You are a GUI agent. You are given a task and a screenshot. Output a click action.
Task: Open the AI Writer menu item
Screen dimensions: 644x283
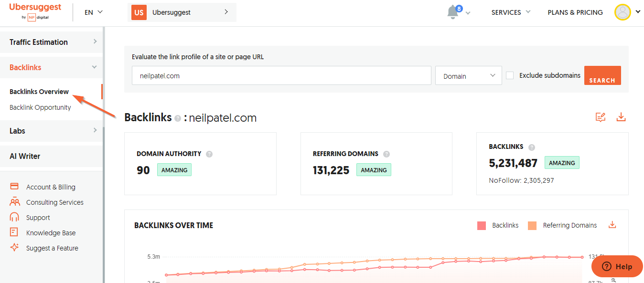[x=52, y=156]
